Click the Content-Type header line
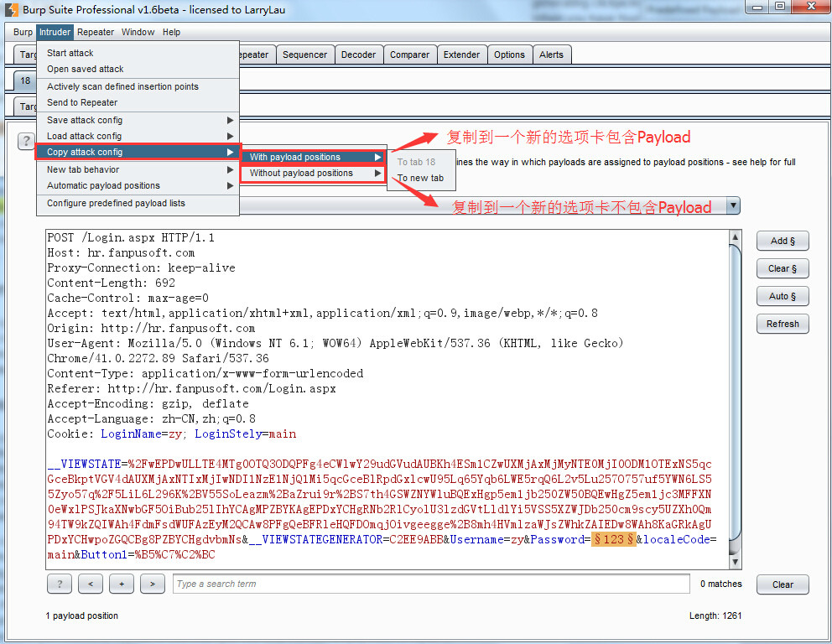 point(205,373)
